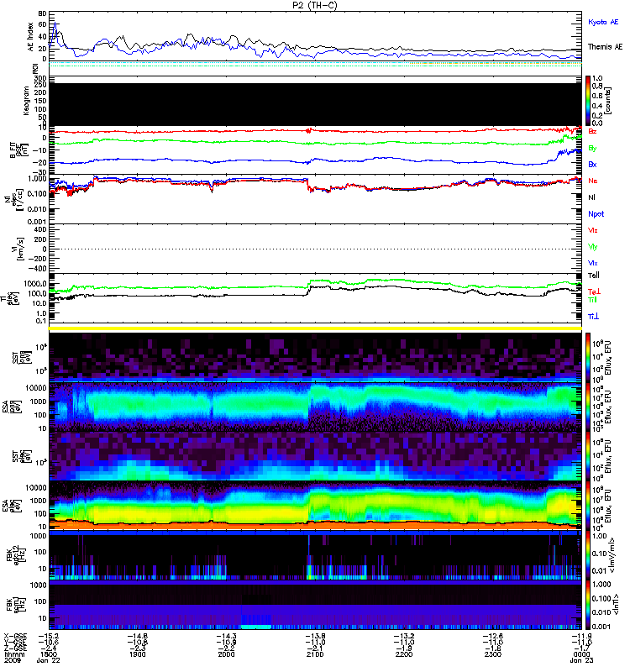Click the yellow bar above the SST panel
Screen dimensions: 630x672
tap(316, 328)
